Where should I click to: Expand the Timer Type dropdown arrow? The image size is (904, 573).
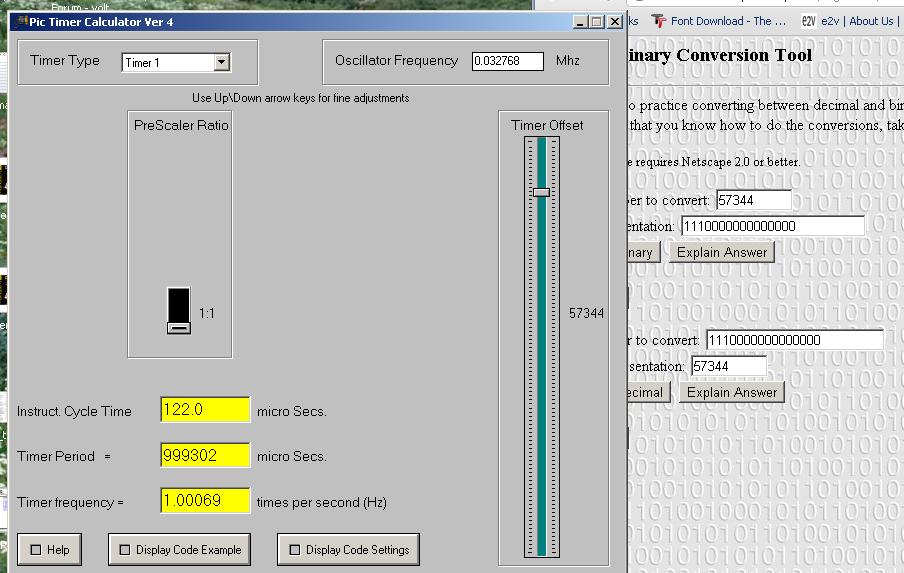[x=221, y=63]
